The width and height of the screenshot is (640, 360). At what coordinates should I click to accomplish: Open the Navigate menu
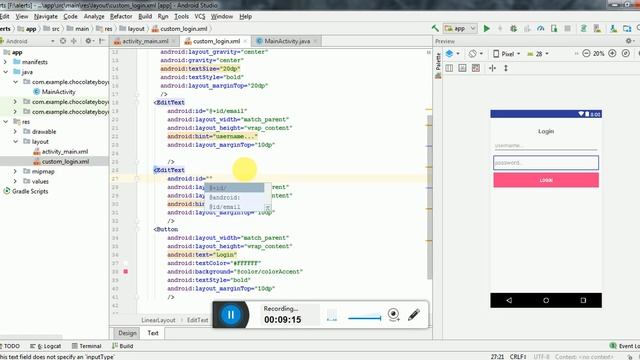tap(46, 16)
